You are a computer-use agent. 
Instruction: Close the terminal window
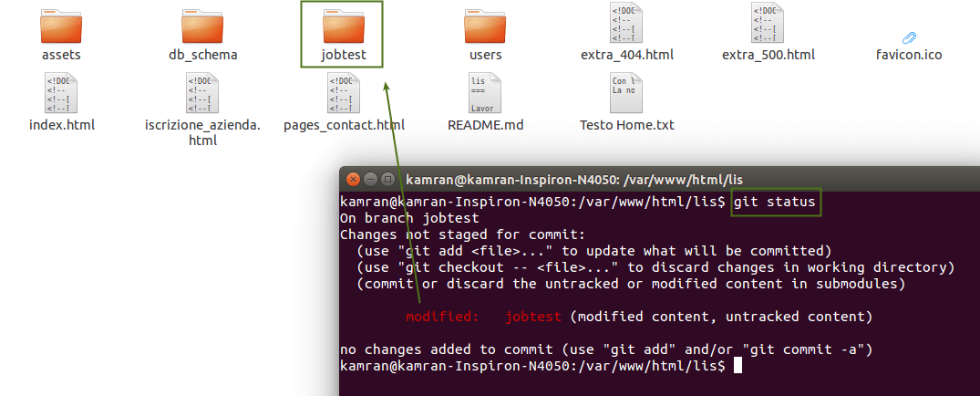(352, 179)
